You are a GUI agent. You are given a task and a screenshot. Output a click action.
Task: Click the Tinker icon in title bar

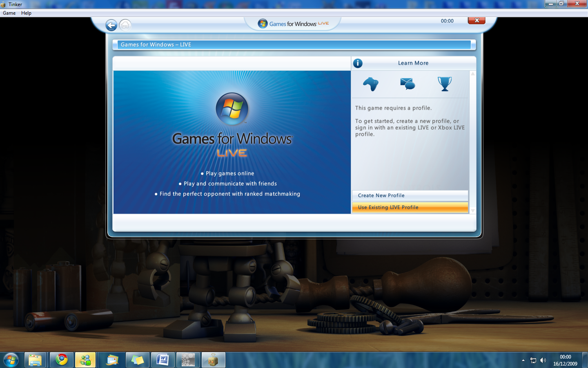pyautogui.click(x=4, y=4)
